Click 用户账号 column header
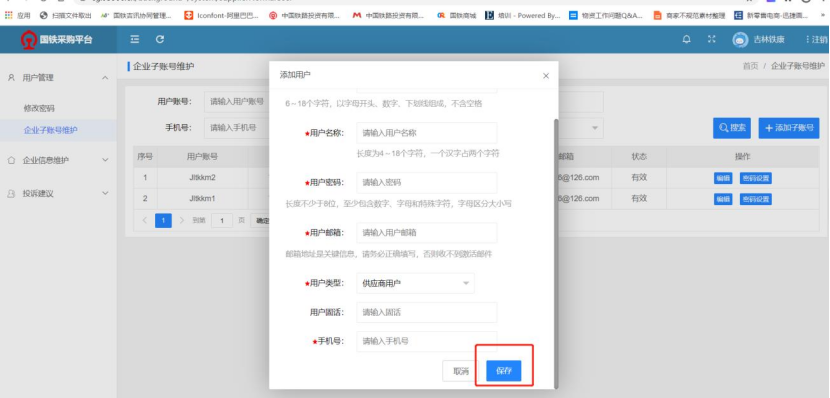The image size is (830, 398). (x=202, y=157)
